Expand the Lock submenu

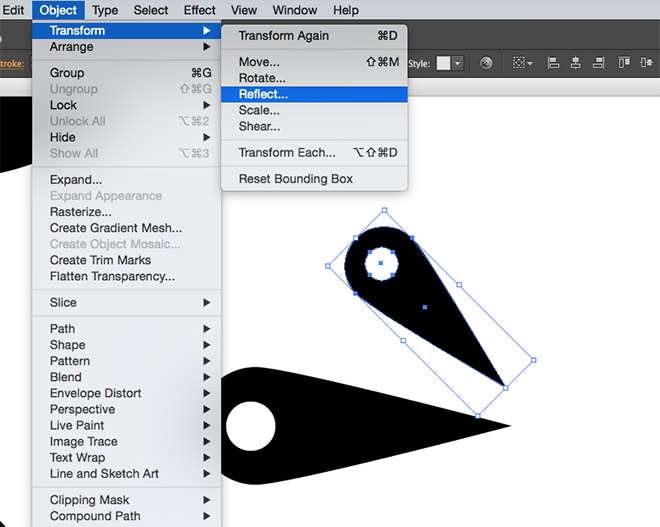click(127, 105)
